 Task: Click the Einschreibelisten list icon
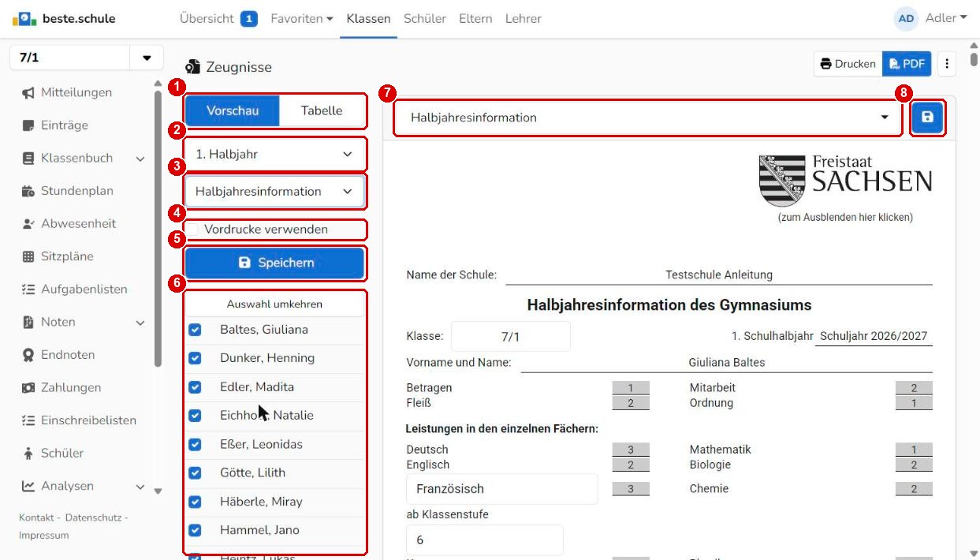(28, 421)
